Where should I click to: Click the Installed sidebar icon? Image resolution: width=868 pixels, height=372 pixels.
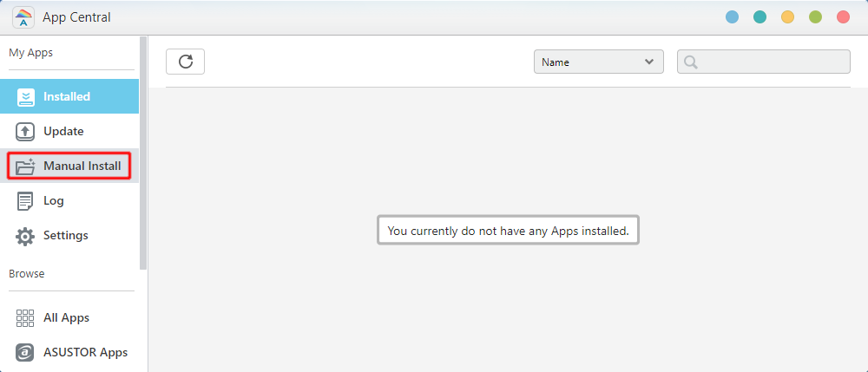coord(25,97)
